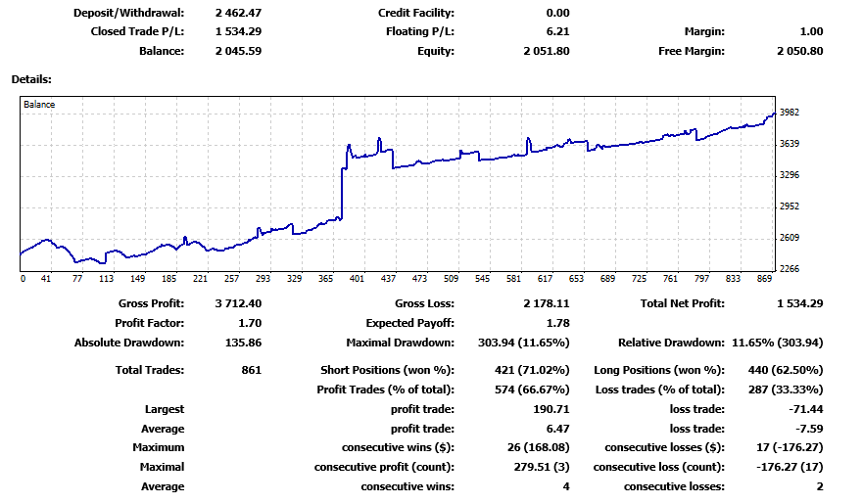Click the 2266 axis label on the chart

tap(789, 268)
